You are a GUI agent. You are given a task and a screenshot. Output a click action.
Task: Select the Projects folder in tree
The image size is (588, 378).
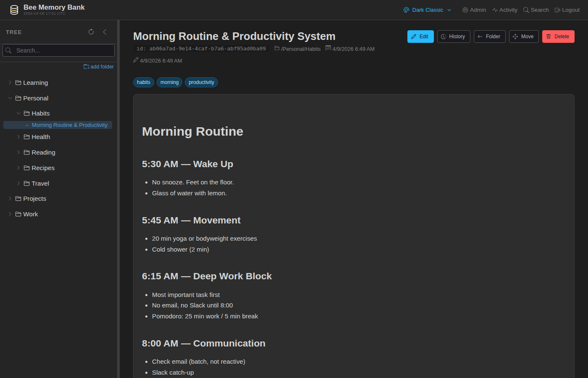coord(31,199)
